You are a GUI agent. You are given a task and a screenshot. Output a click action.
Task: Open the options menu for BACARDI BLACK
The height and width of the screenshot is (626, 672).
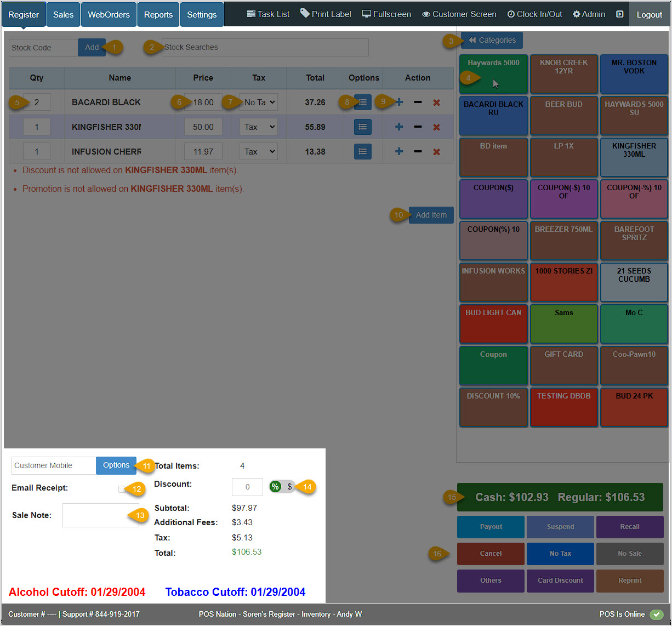(x=362, y=102)
